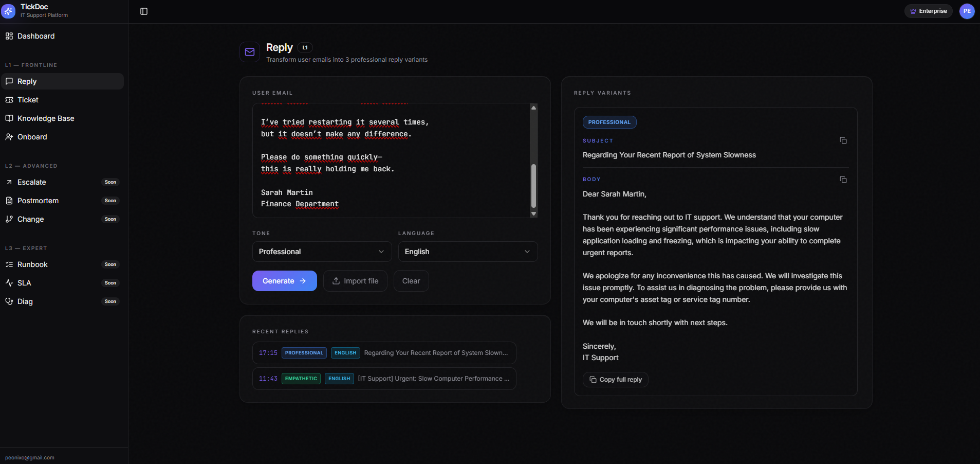
Task: Open the Language dropdown set to English
Action: [467, 252]
